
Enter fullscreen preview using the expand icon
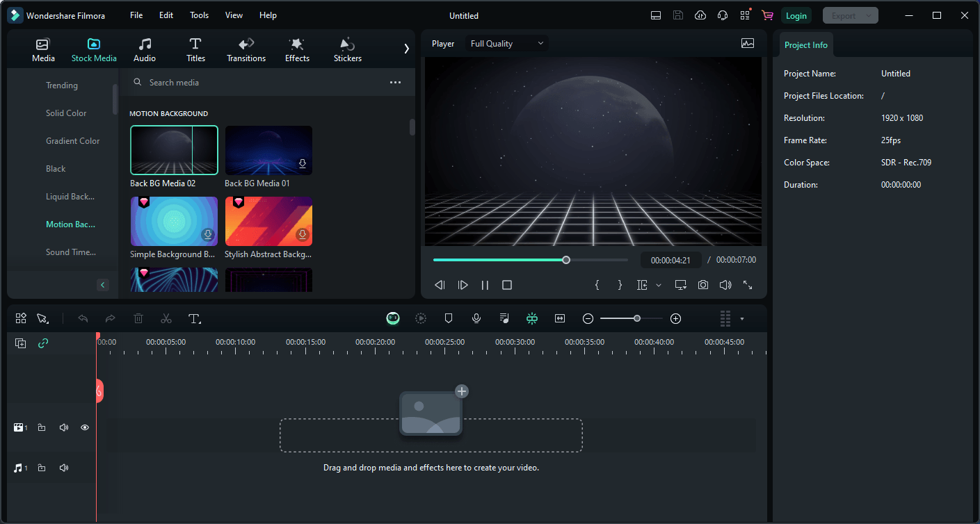(x=748, y=285)
